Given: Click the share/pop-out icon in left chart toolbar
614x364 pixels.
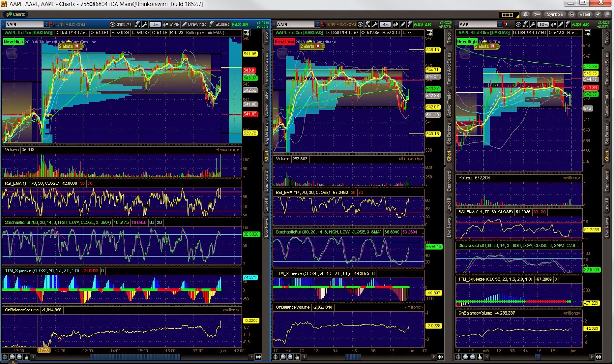Looking at the screenshot, I should 138,25.
